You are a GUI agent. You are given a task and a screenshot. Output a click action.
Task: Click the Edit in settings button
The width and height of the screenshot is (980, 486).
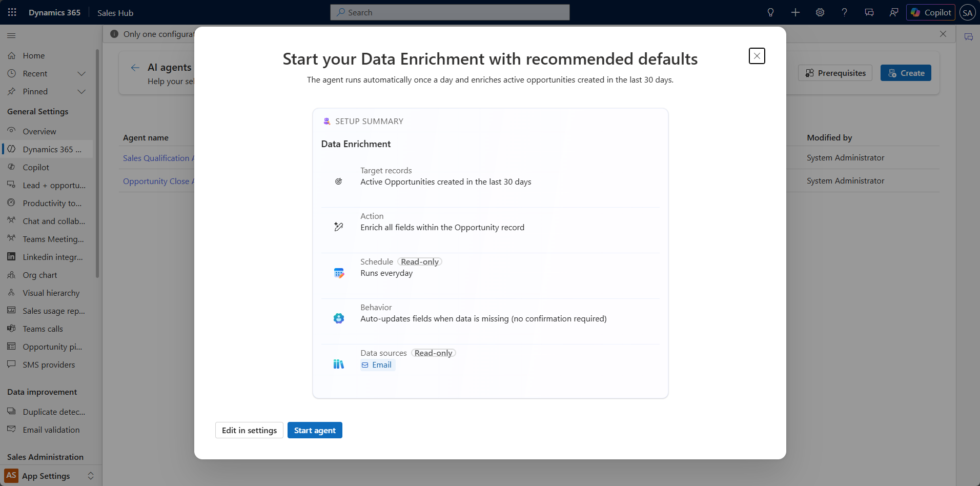click(249, 430)
